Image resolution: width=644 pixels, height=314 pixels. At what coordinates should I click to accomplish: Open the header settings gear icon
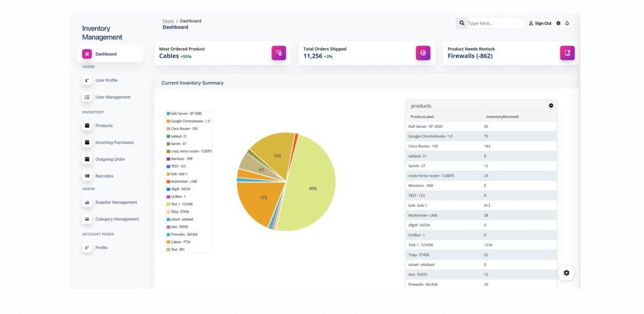coord(558,24)
